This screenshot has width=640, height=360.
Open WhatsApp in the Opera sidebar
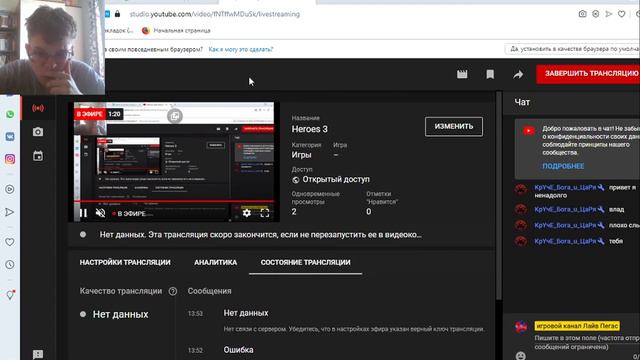10,114
